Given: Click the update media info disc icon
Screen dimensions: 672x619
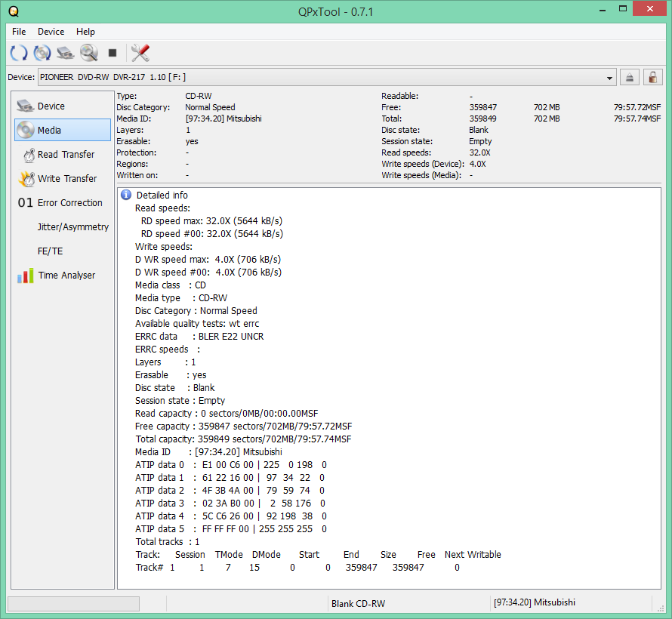Looking at the screenshot, I should [x=42, y=53].
